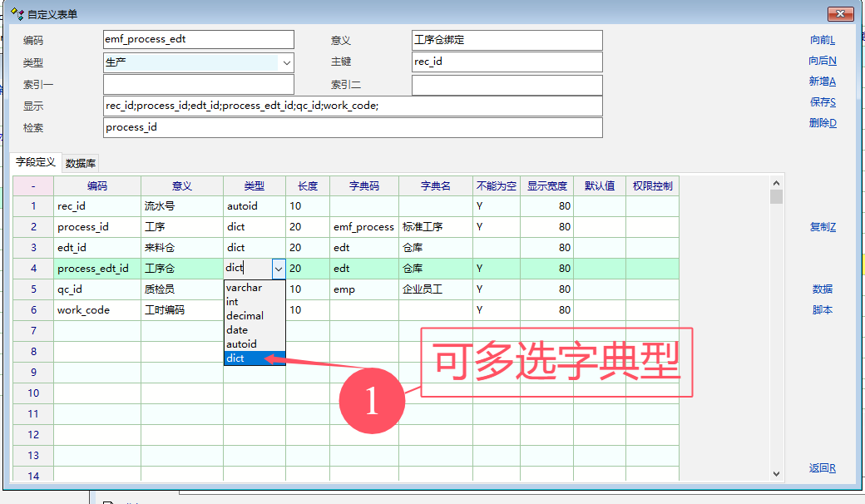Pick autoid from the type options
The height and width of the screenshot is (504, 865).
(x=242, y=344)
